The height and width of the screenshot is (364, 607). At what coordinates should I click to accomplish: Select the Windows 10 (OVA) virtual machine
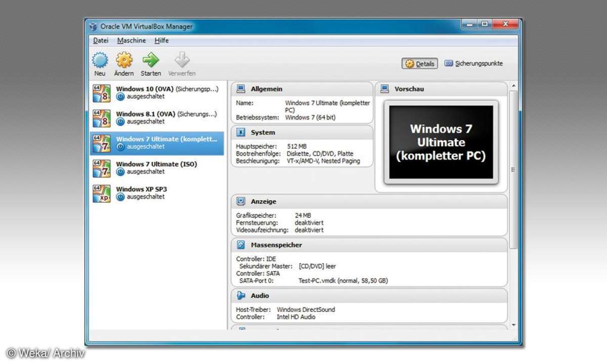pos(157,93)
